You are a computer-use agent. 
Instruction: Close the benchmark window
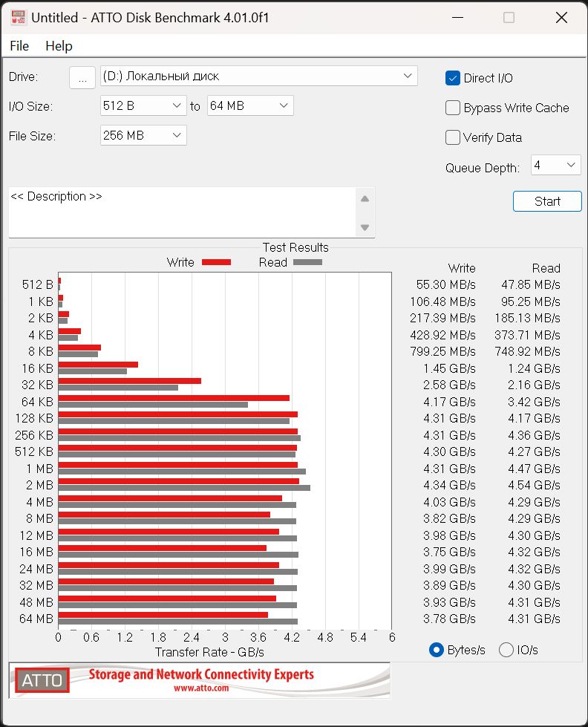coord(561,18)
